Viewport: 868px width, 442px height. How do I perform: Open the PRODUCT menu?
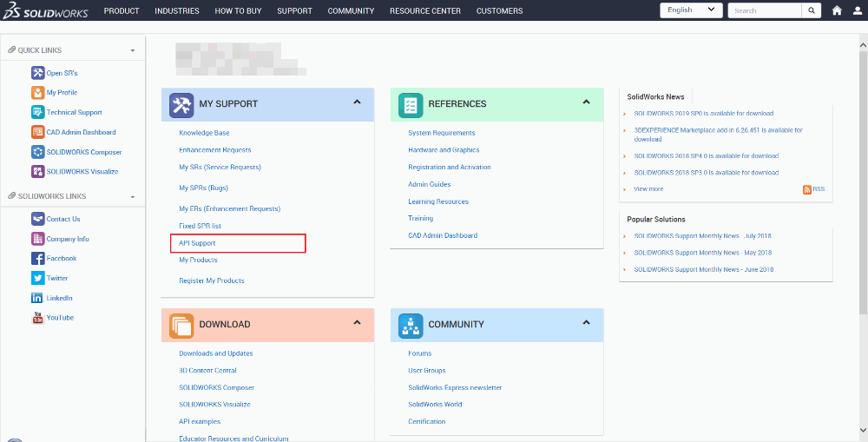(122, 10)
